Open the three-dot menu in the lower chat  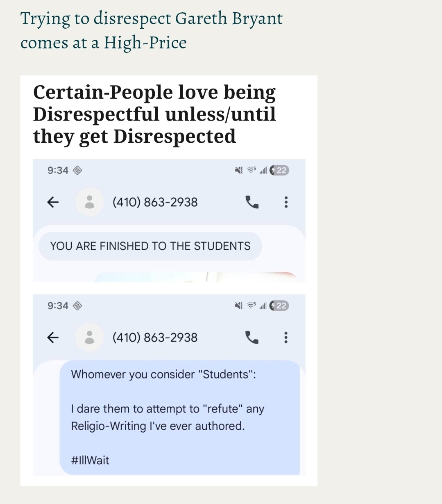point(286,337)
